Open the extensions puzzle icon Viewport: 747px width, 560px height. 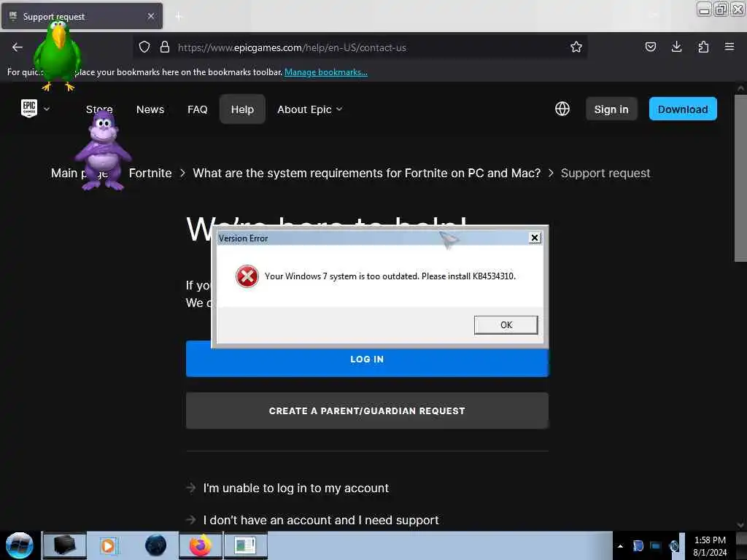(703, 47)
